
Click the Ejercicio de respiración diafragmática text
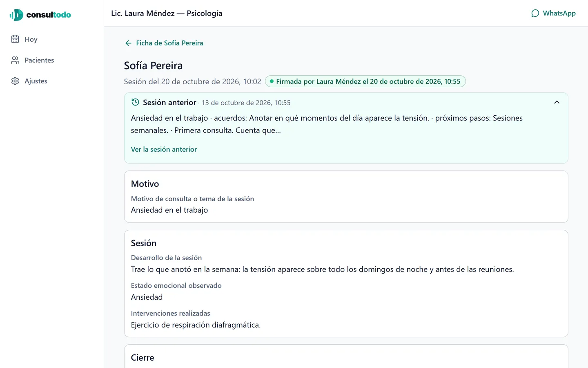coord(196,325)
